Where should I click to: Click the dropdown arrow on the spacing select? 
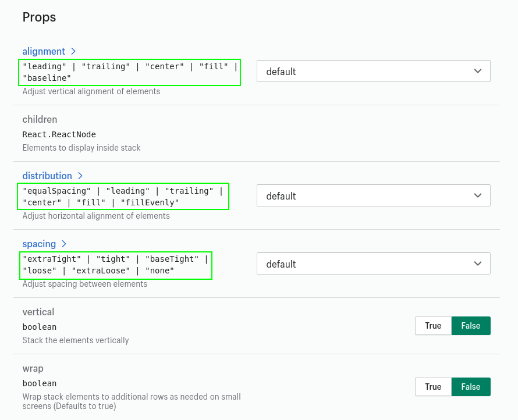tap(477, 264)
